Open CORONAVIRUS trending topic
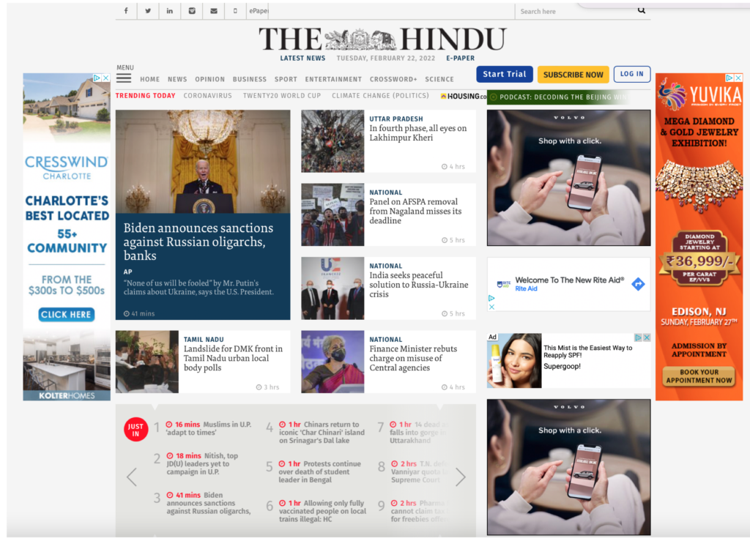This screenshot has height=560, width=750. [x=207, y=96]
